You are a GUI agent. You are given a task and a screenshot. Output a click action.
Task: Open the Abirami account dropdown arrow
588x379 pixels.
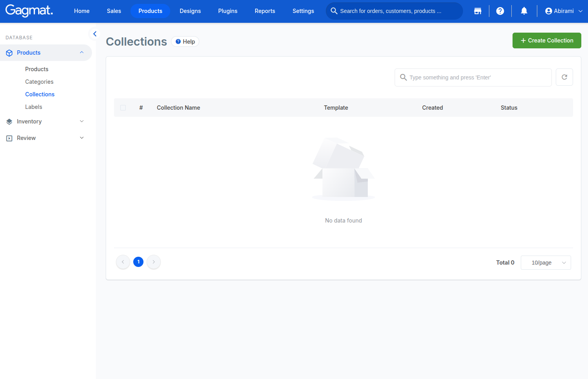(x=581, y=11)
